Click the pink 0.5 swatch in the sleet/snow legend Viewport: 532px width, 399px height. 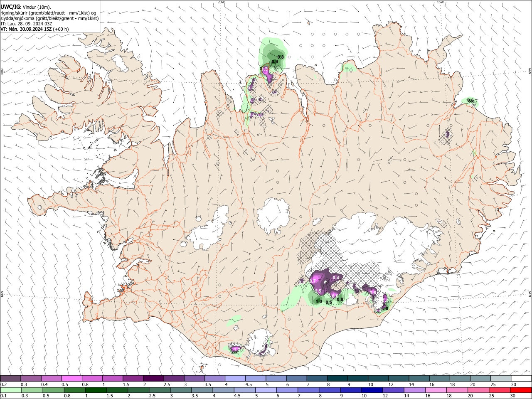pyautogui.click(x=71, y=379)
